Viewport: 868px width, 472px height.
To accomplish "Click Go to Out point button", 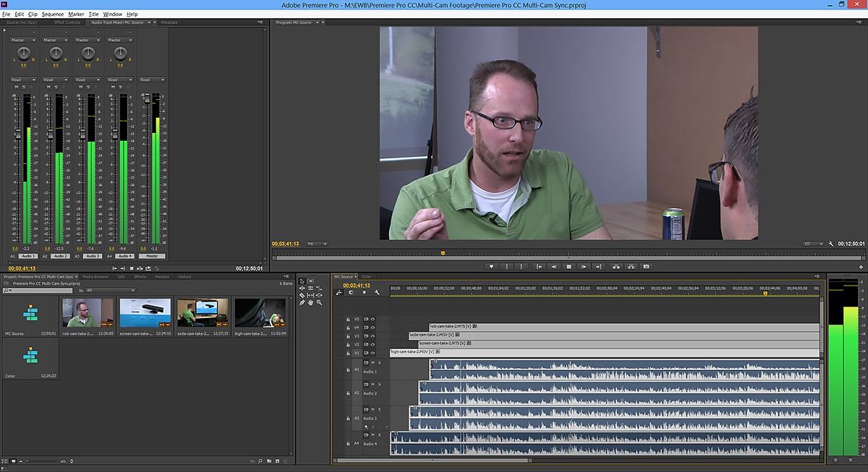I will point(599,266).
